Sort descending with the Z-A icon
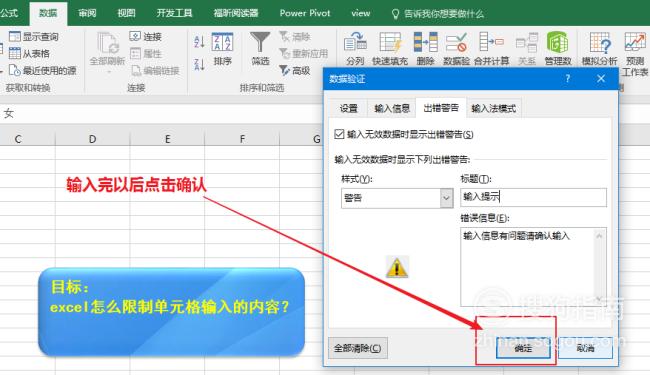The width and height of the screenshot is (650, 375). 199,64
